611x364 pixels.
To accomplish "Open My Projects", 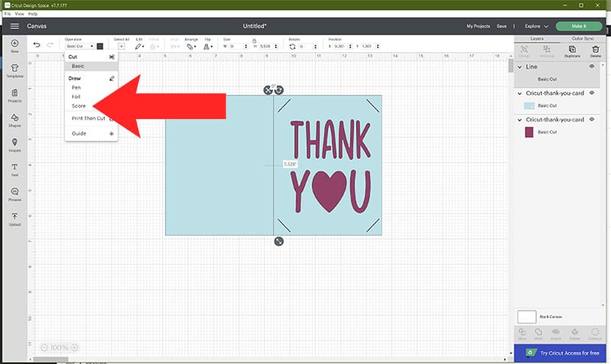I will [x=478, y=26].
